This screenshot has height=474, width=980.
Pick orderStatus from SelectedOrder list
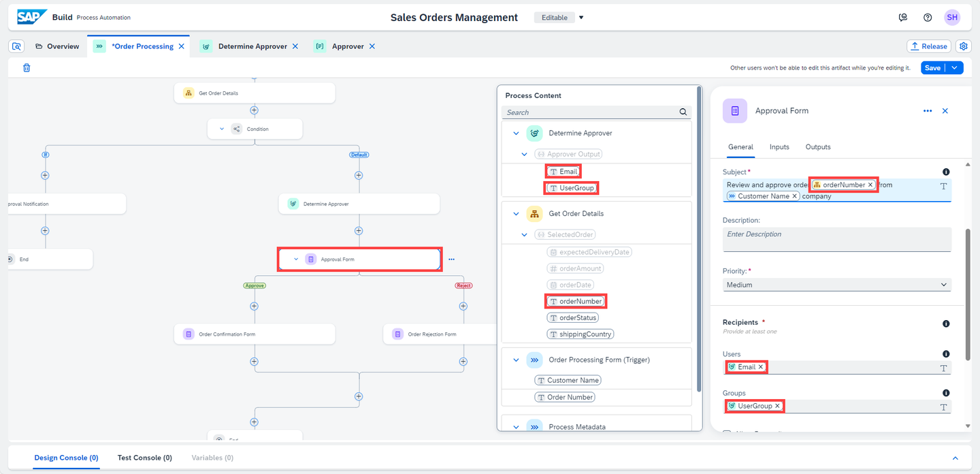(572, 317)
